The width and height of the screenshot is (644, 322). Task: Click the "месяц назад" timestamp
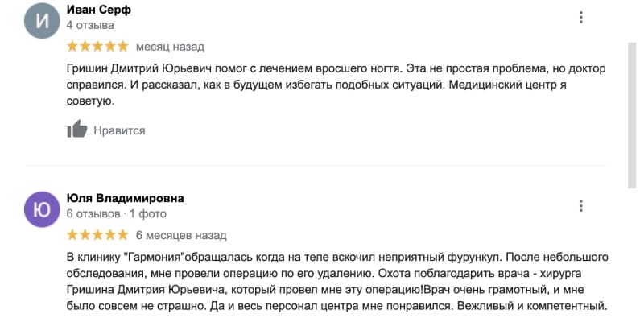pyautogui.click(x=170, y=47)
